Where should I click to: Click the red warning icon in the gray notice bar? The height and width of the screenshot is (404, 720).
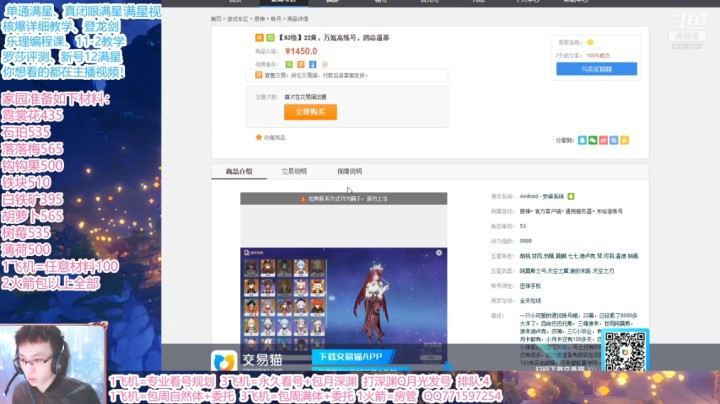303,199
